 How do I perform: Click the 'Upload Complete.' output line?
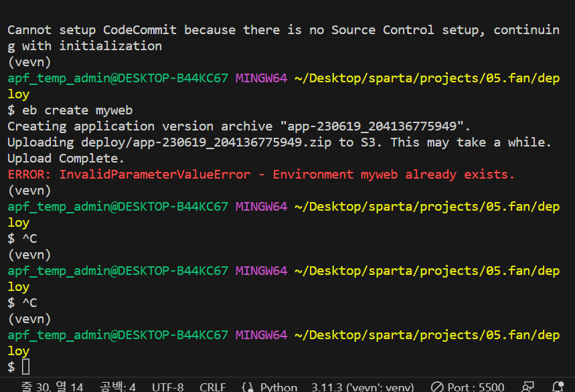click(x=66, y=159)
